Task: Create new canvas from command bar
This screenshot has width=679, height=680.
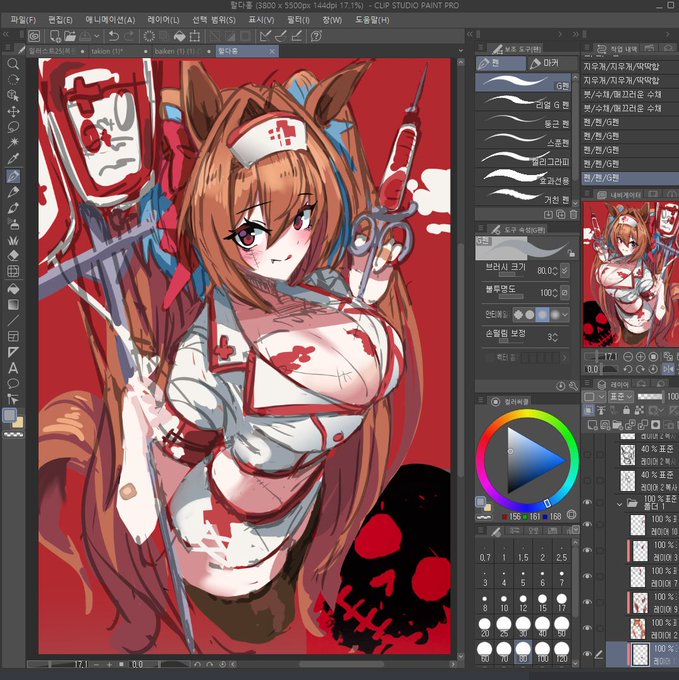Action: (x=55, y=36)
